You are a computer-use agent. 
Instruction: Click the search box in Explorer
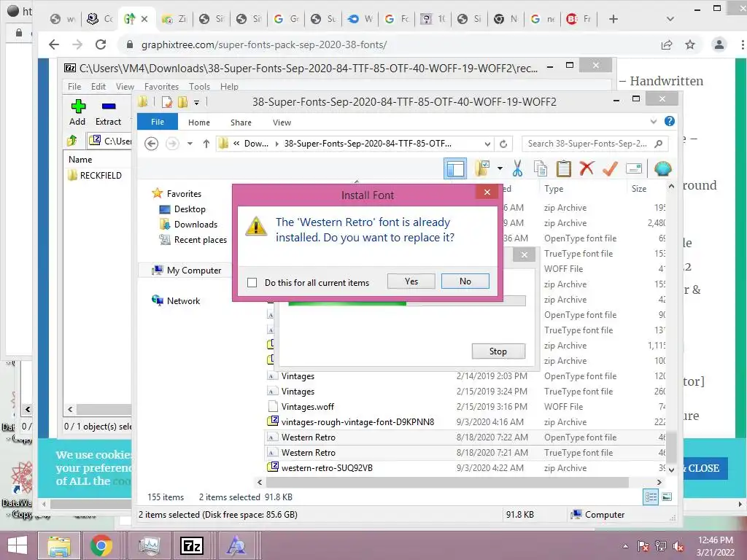pos(595,144)
